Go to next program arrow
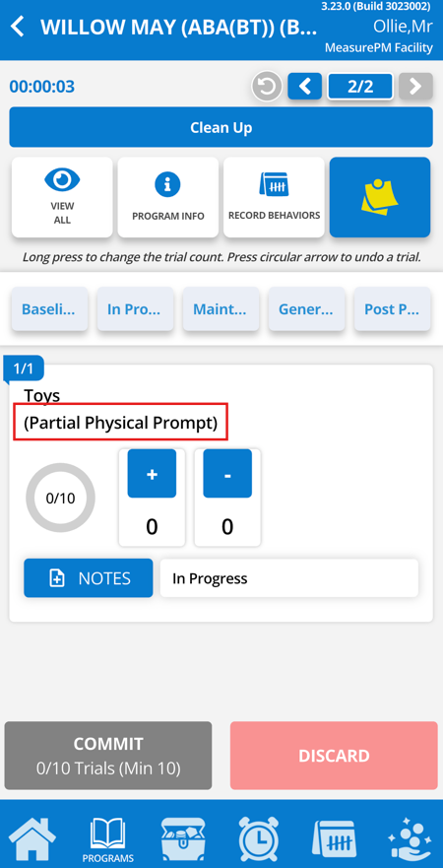 click(x=415, y=87)
